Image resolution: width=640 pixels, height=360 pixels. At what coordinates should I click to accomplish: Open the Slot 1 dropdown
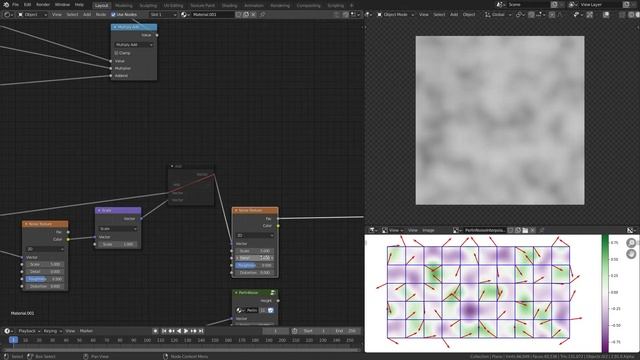163,15
